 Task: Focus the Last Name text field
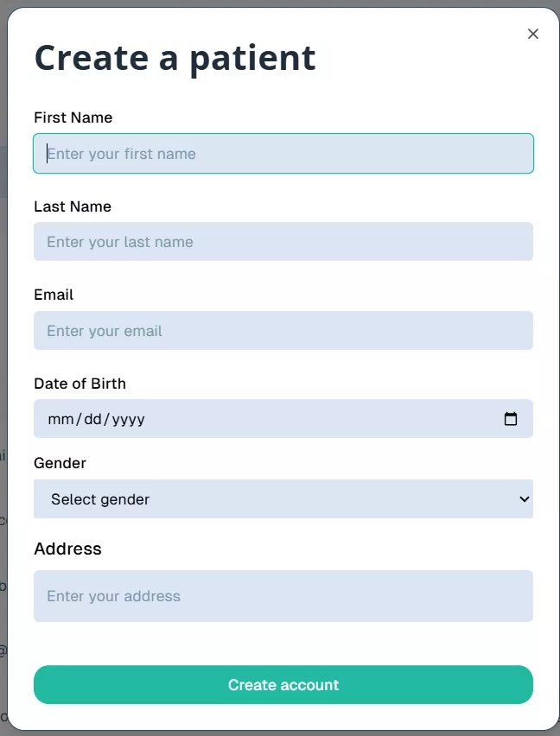[283, 241]
